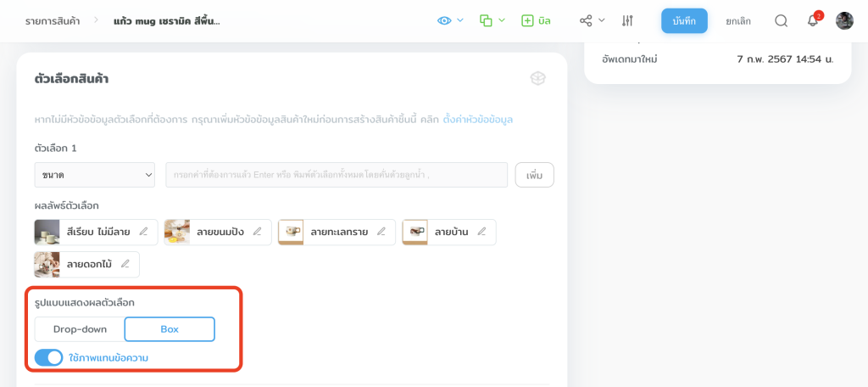Image resolution: width=868 pixels, height=387 pixels.
Task: Select Drop-down display style
Action: [x=80, y=328]
